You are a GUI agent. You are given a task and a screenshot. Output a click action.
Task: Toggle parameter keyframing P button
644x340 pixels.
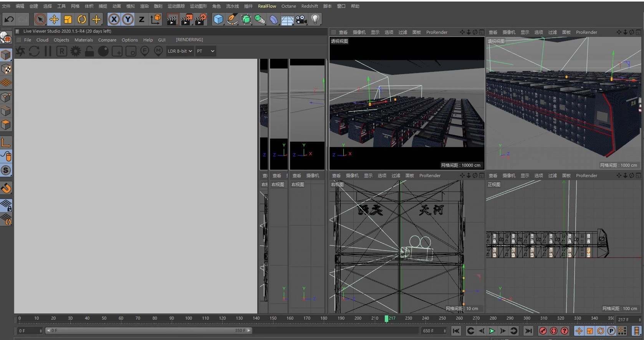point(611,331)
